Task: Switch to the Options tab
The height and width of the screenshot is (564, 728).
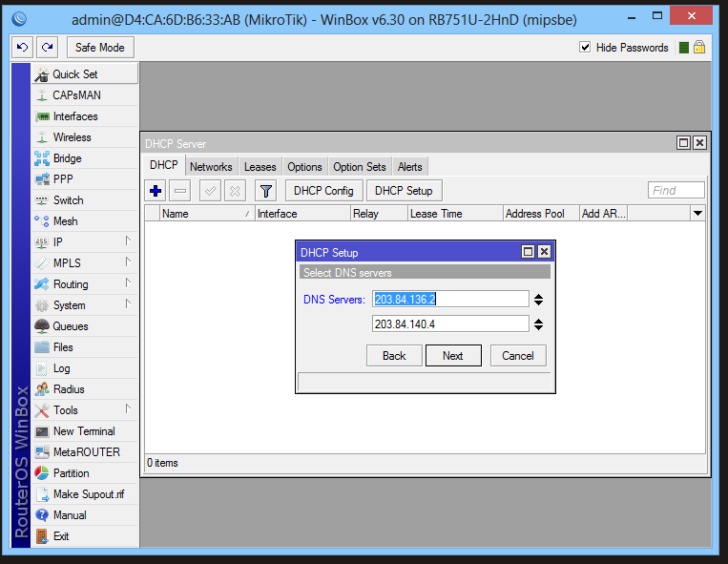Action: click(x=304, y=167)
